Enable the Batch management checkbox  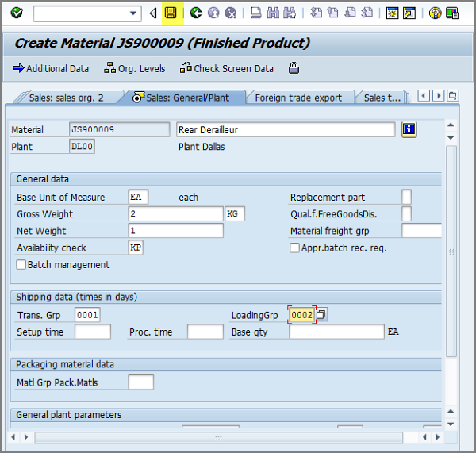coord(21,265)
